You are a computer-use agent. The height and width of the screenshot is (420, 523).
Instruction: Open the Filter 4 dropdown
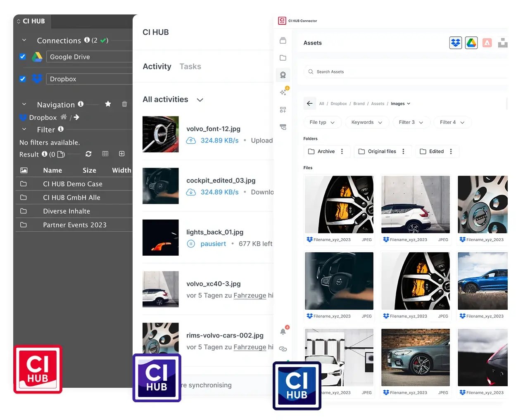[x=452, y=122]
